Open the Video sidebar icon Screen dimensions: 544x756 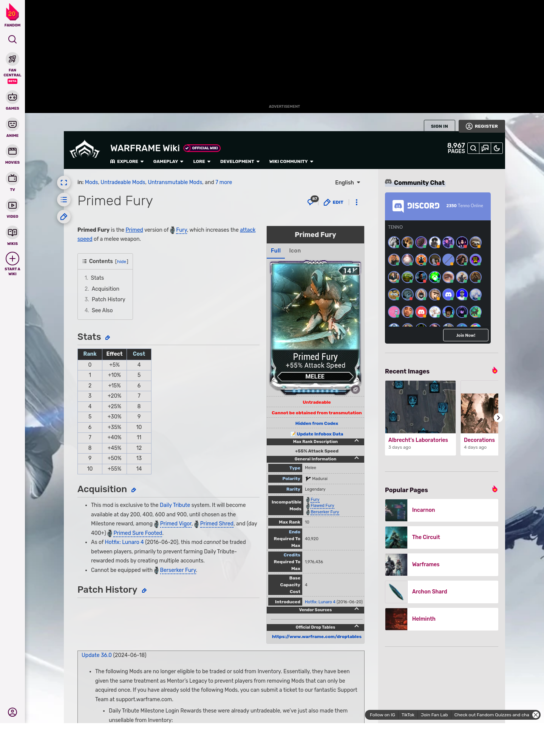coord(12,205)
